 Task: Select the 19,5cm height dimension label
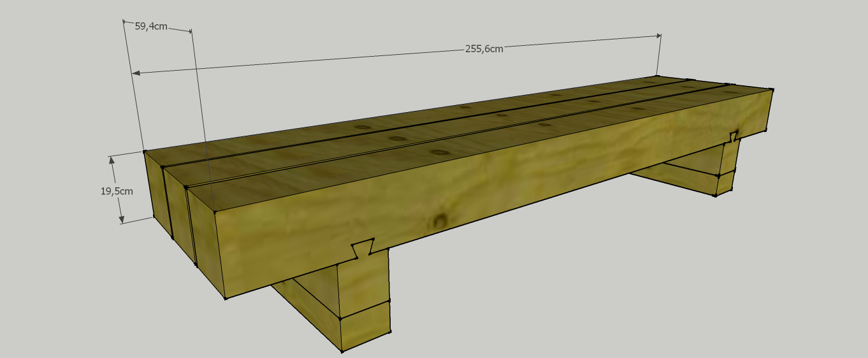pyautogui.click(x=117, y=190)
